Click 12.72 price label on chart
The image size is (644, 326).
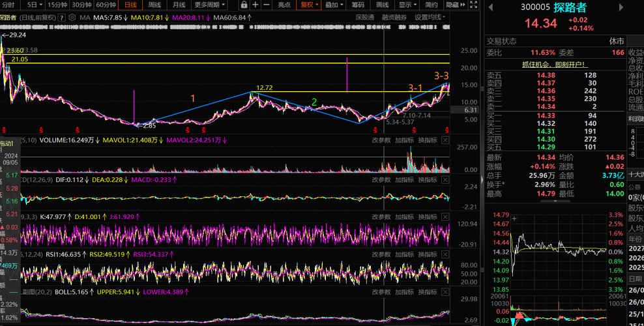point(265,88)
